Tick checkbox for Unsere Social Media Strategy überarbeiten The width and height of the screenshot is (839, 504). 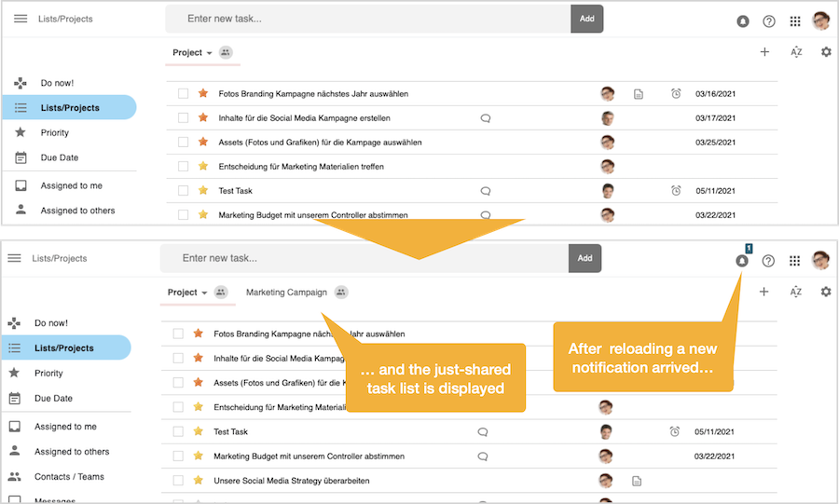click(x=178, y=481)
